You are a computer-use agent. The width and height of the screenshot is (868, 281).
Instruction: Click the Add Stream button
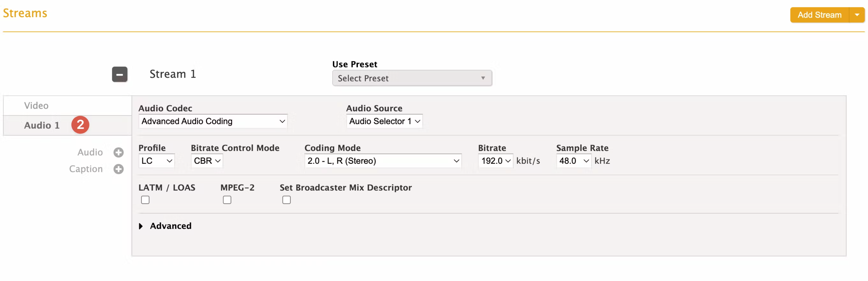click(x=819, y=15)
